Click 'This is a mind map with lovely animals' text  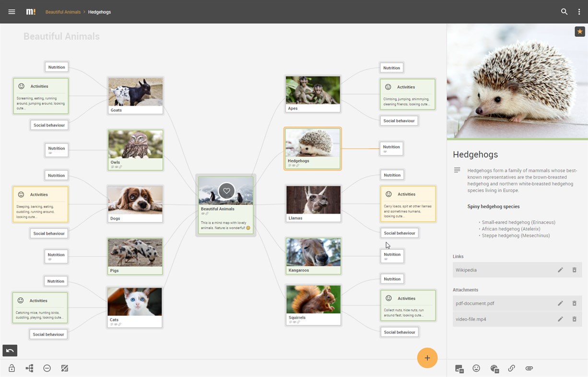(226, 225)
